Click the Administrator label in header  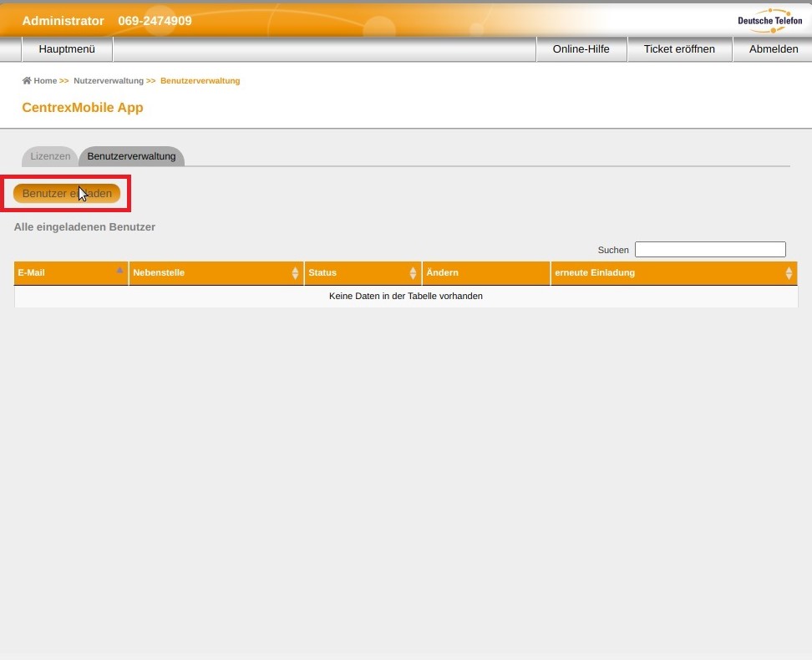[63, 21]
